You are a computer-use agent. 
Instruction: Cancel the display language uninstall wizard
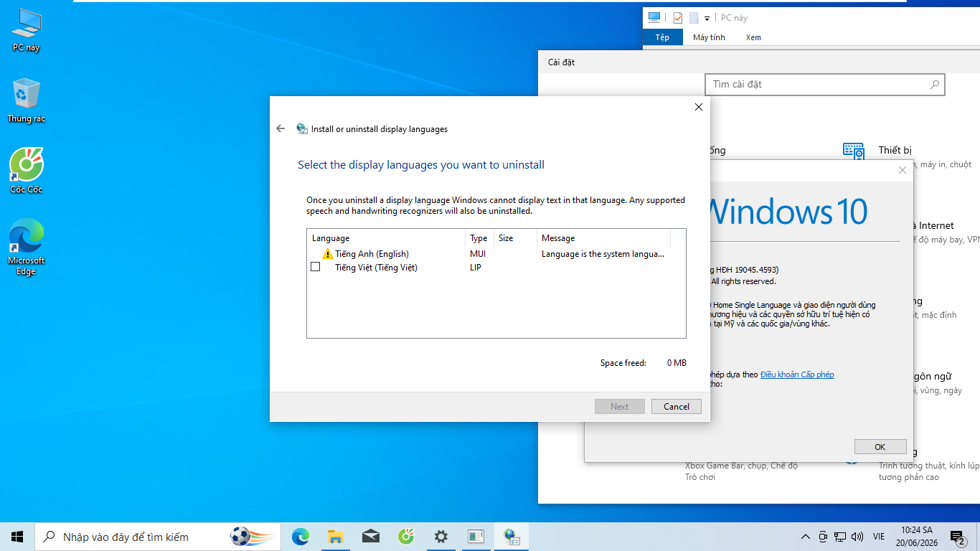coord(677,407)
